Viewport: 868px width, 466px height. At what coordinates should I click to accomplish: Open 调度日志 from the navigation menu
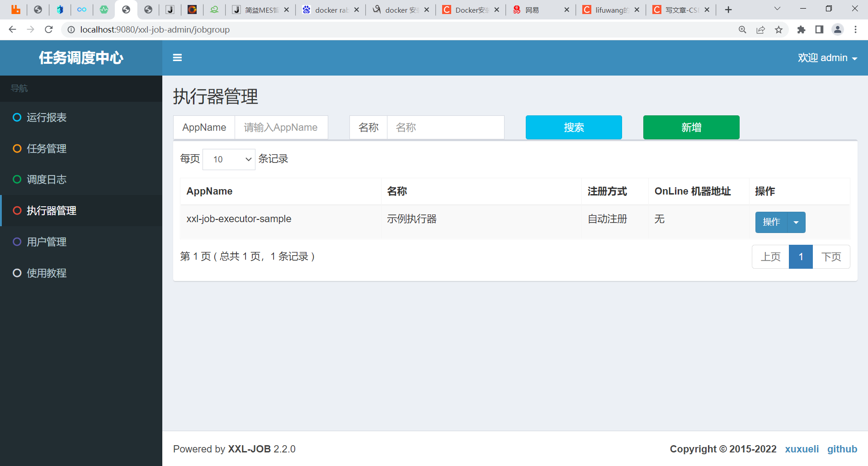(x=81, y=180)
